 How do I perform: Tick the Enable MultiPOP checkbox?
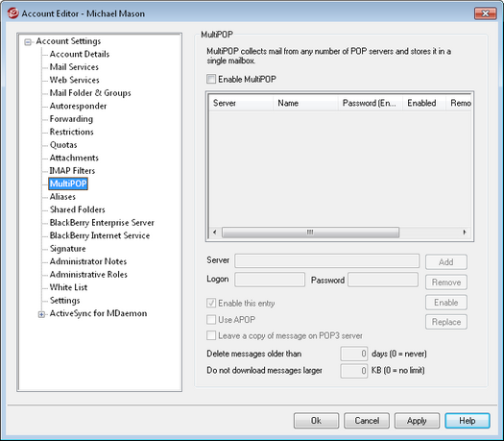tap(211, 79)
